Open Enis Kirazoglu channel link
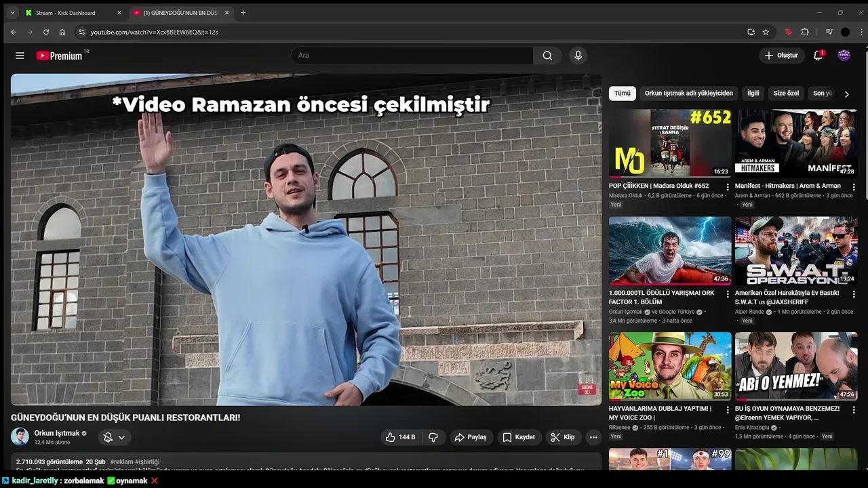This screenshot has height=488, width=868. pos(752,428)
